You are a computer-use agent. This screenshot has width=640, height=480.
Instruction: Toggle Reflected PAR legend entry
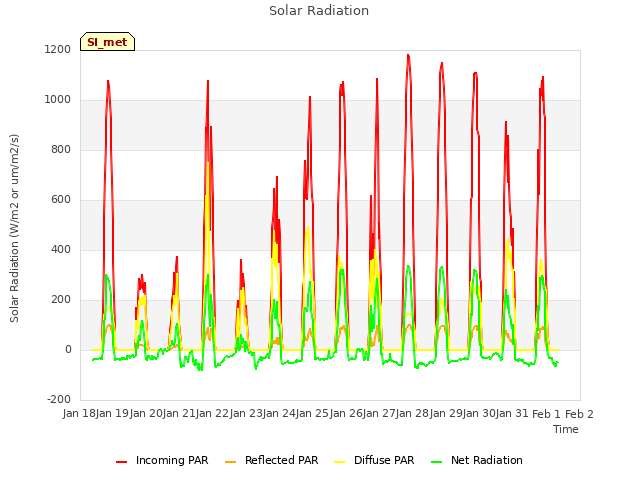pos(271,460)
